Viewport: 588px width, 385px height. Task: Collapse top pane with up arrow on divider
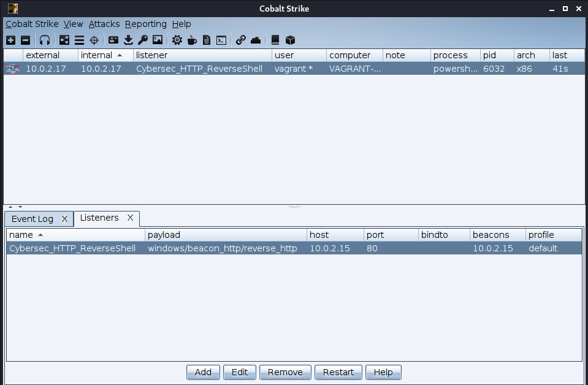(x=10, y=207)
